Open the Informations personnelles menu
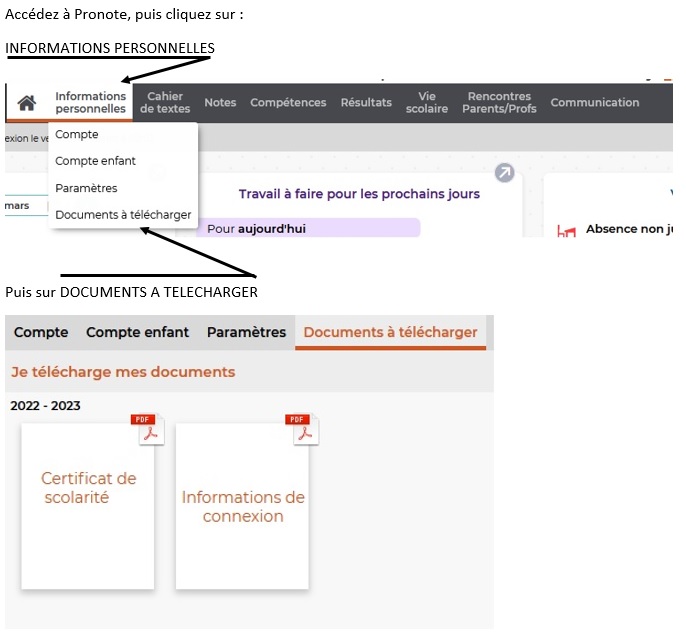Viewport: 686px width, 632px height. click(x=91, y=102)
